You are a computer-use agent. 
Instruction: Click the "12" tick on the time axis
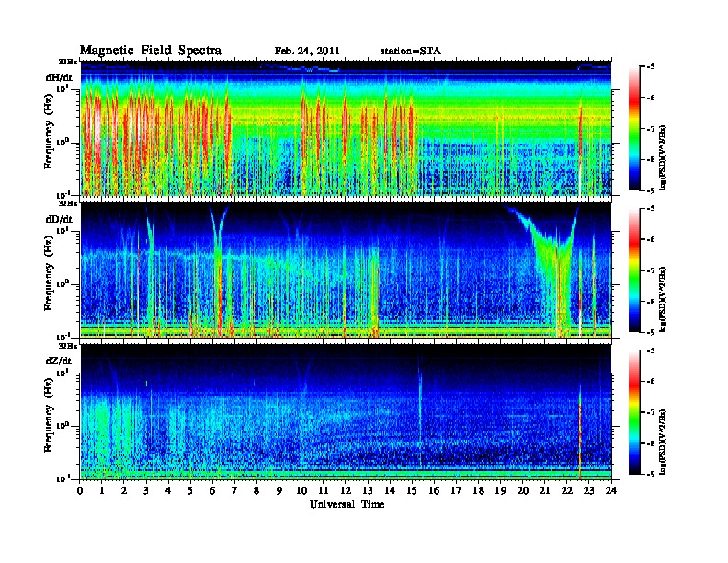[346, 490]
